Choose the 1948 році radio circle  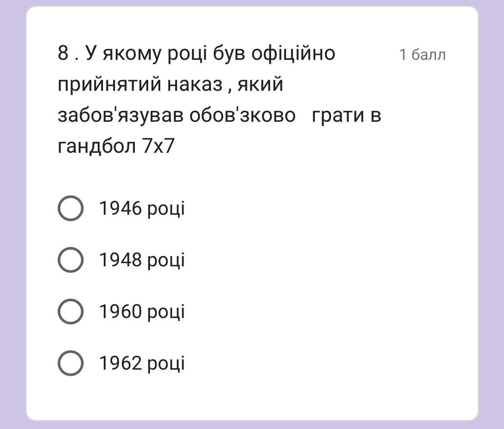70,260
